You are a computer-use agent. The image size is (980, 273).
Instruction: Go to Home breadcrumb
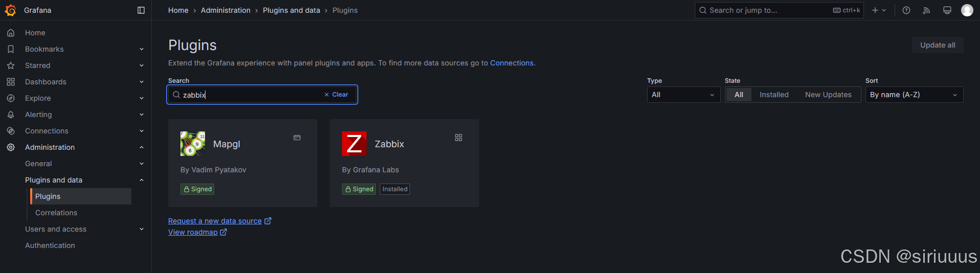point(178,10)
